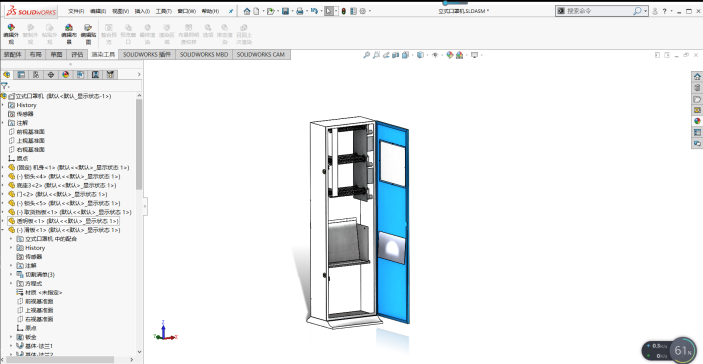Open the 工具(T) menu
The width and height of the screenshot is (703, 364).
tap(164, 11)
